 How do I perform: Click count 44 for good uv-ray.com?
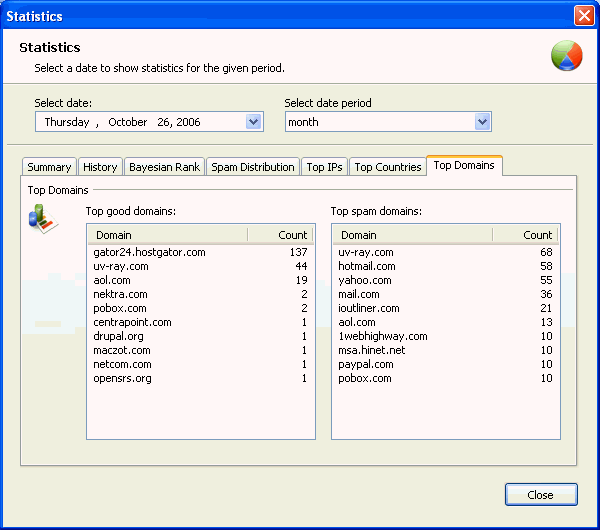click(302, 266)
